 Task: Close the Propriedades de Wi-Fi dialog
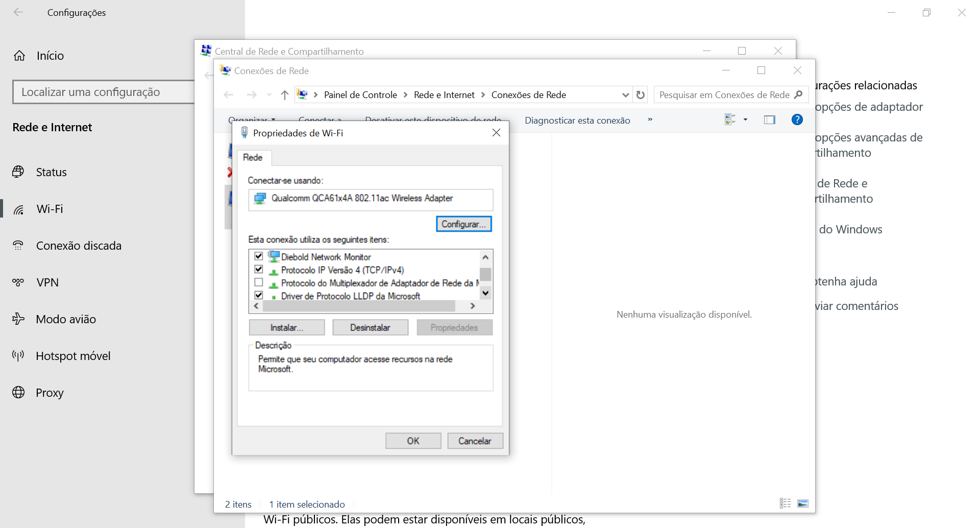[496, 133]
